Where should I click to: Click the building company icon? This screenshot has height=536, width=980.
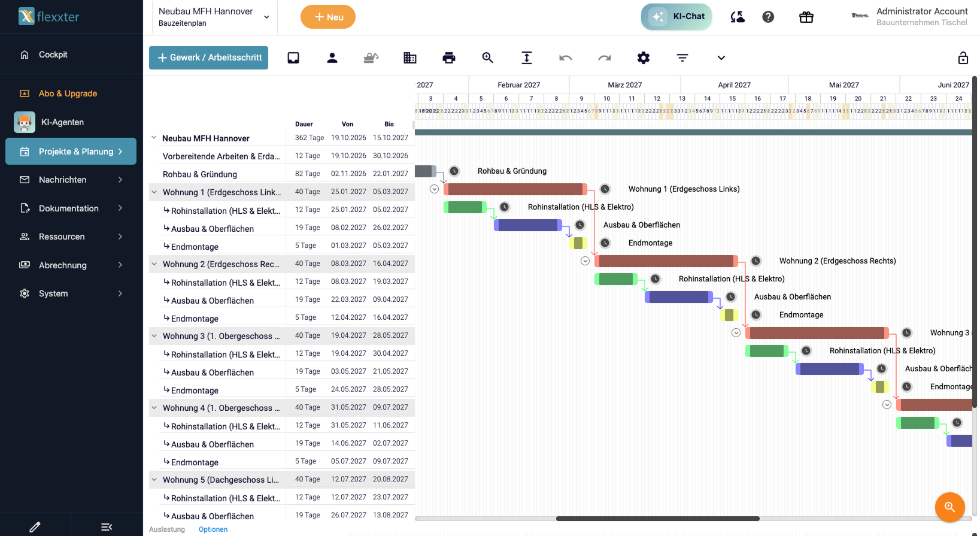click(x=410, y=57)
